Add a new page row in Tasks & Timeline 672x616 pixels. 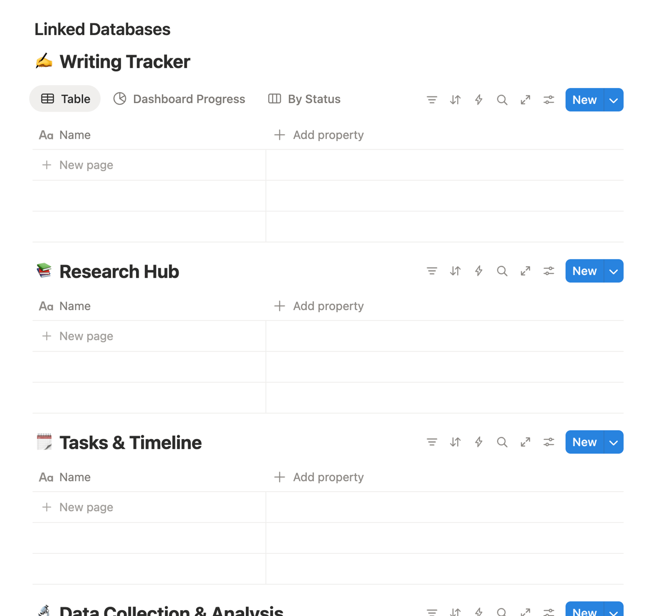(86, 507)
